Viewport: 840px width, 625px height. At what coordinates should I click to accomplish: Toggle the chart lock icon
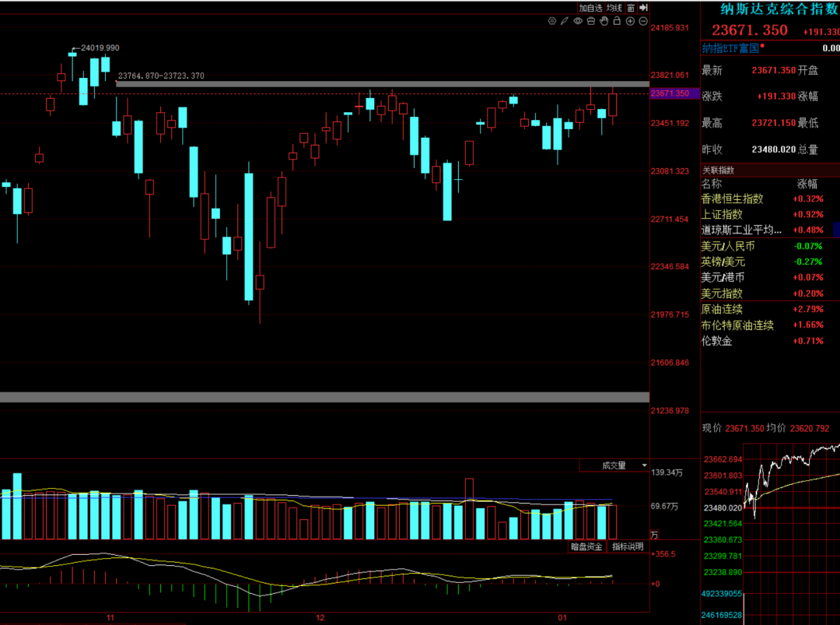pos(617,21)
